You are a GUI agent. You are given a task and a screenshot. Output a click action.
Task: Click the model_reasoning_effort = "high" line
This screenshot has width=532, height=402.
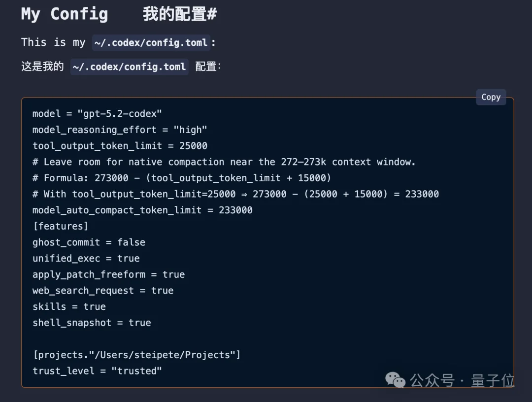click(120, 130)
